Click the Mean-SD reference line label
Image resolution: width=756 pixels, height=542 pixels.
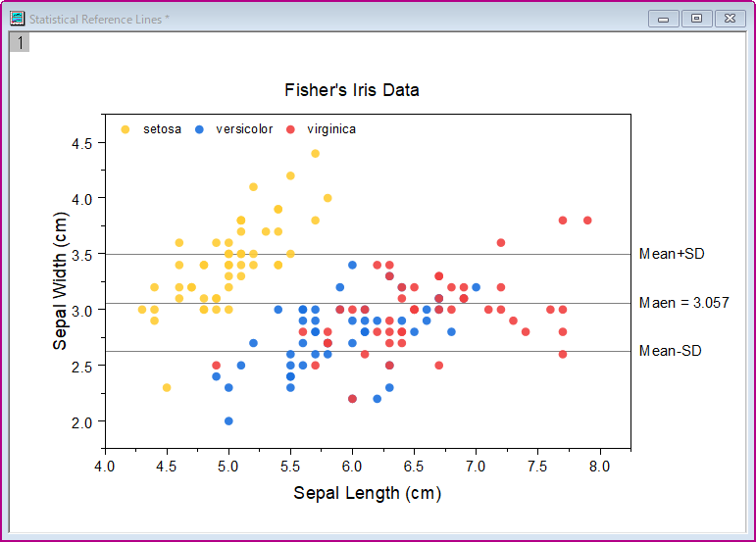[x=670, y=351]
